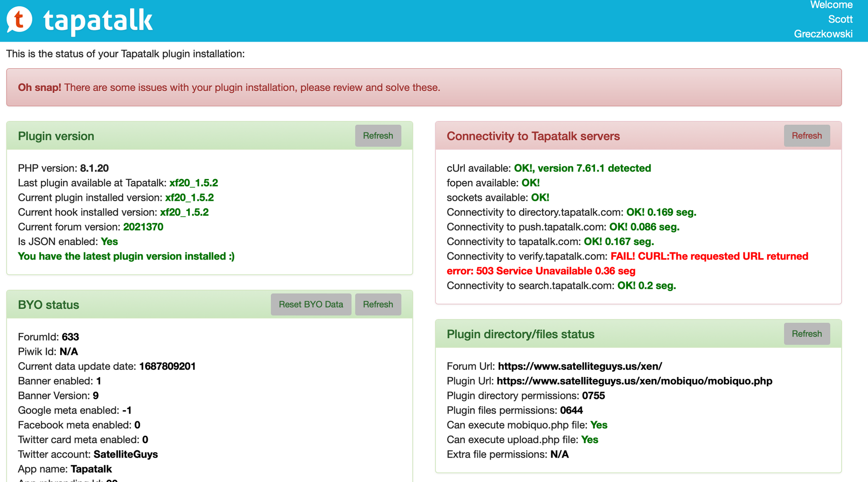868x482 pixels.
Task: Click Connectivity to push.tapatalk.com result
Action: tap(563, 227)
